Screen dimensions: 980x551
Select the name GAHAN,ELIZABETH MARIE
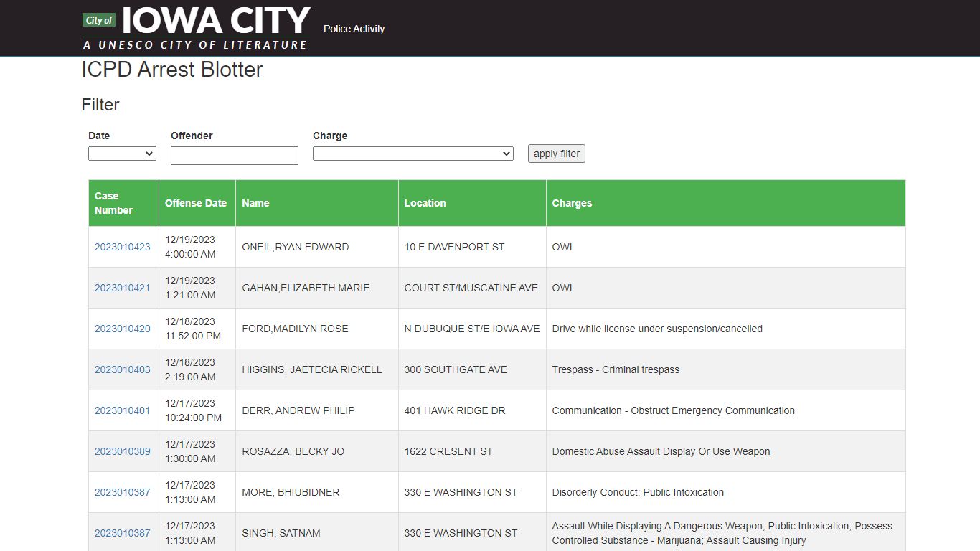[306, 288]
